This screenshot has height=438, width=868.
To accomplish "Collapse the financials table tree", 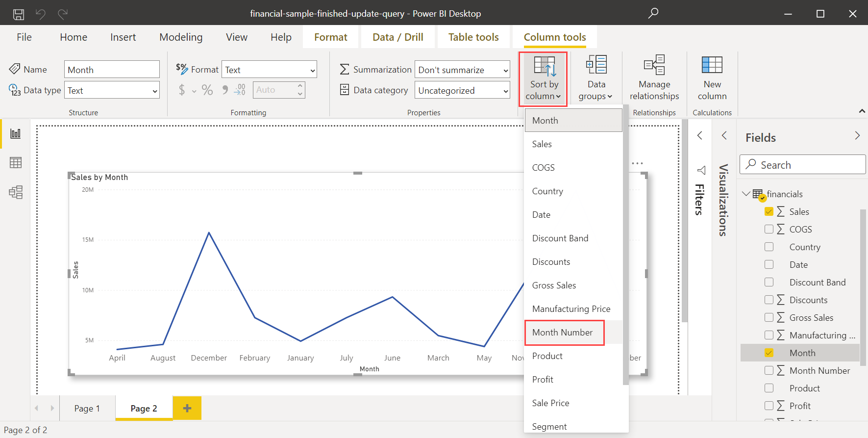I will point(746,194).
